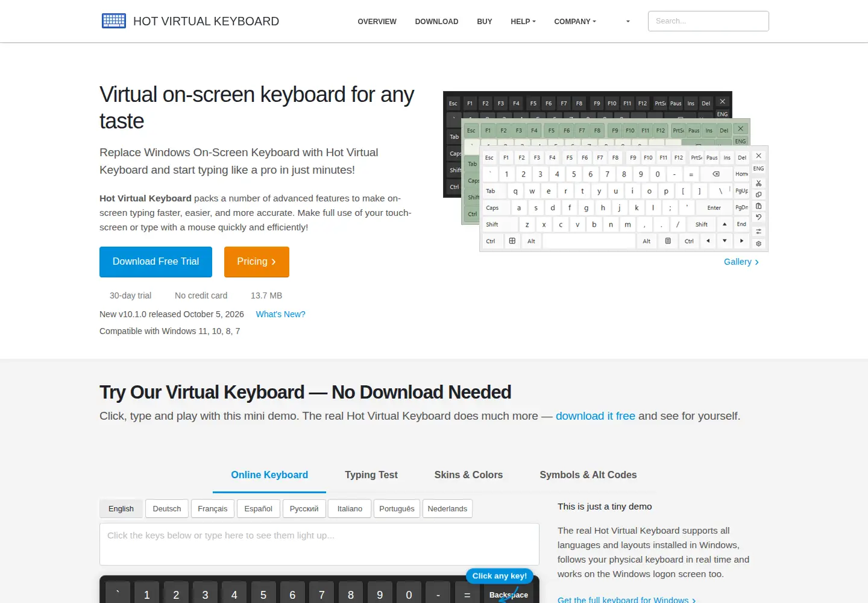Switch the layout to Italiano

350,509
